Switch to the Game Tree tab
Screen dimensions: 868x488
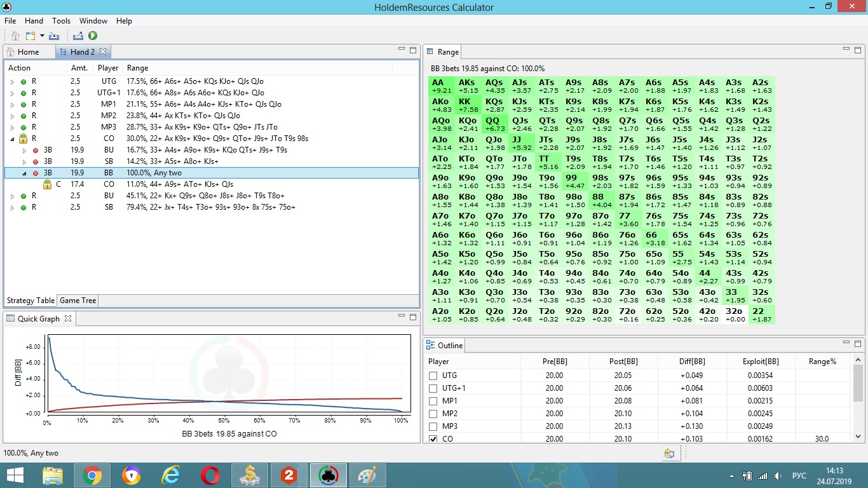[x=78, y=301]
